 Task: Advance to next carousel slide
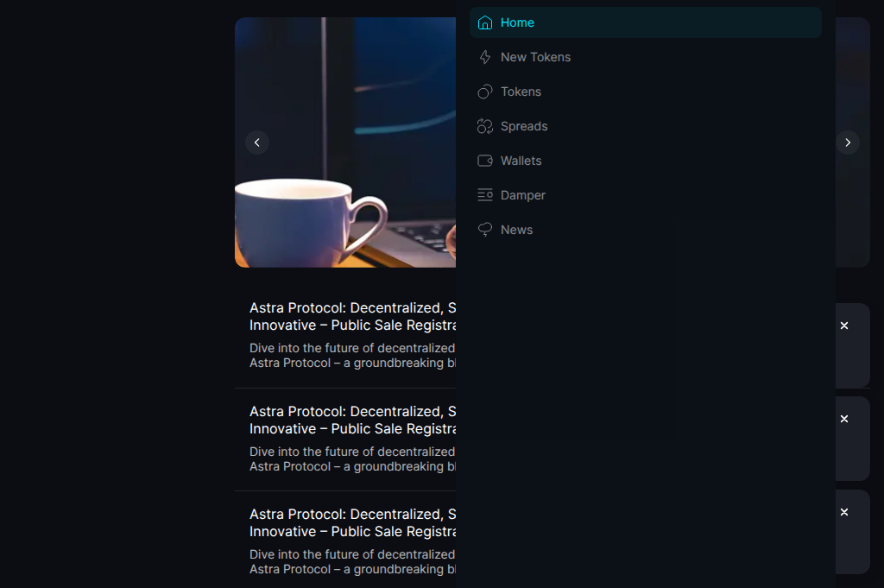click(848, 142)
